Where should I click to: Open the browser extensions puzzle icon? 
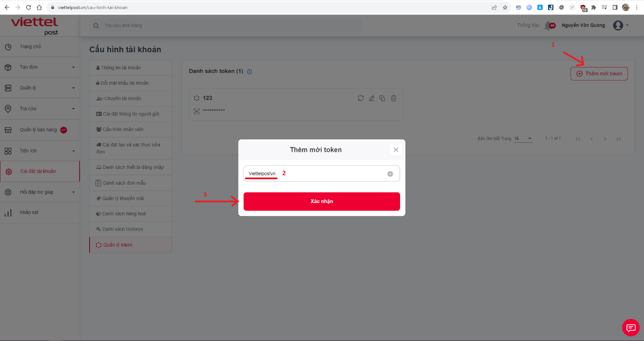(x=594, y=7)
